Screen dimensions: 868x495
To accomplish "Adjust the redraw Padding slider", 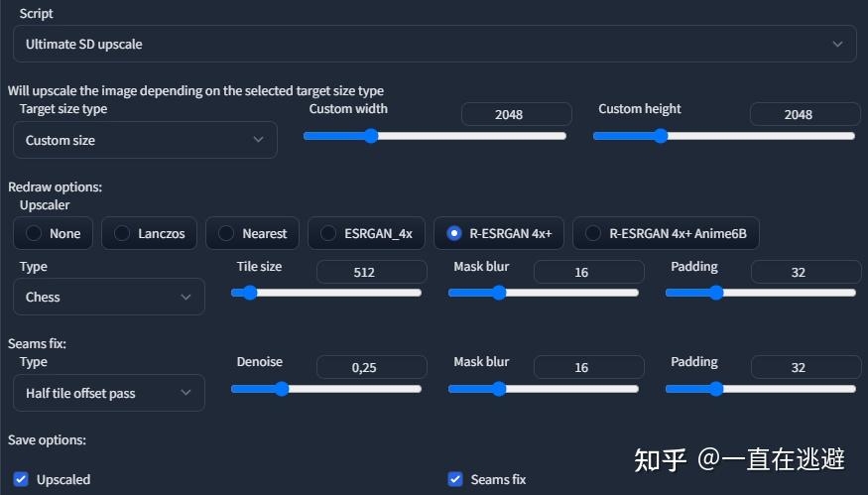I will point(761,293).
